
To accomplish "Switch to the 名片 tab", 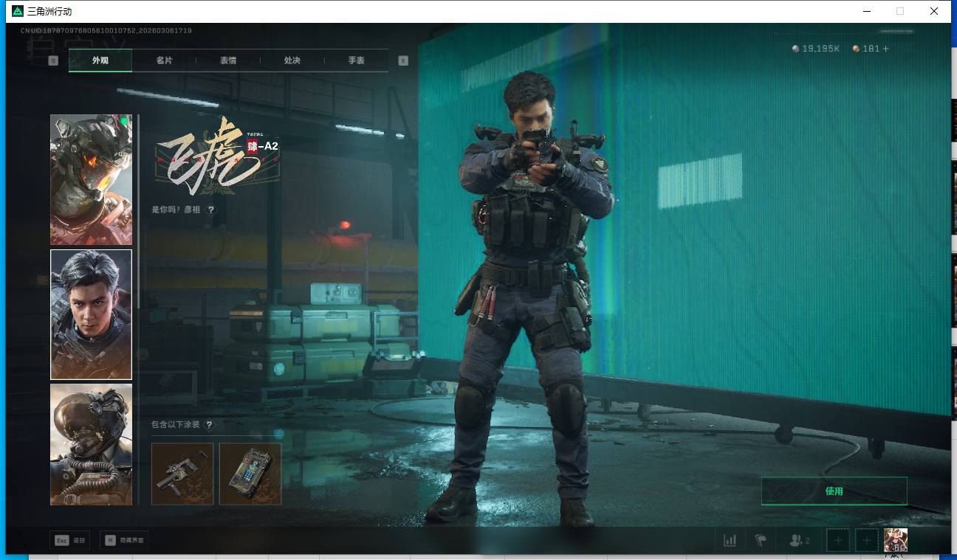I will 164,61.
